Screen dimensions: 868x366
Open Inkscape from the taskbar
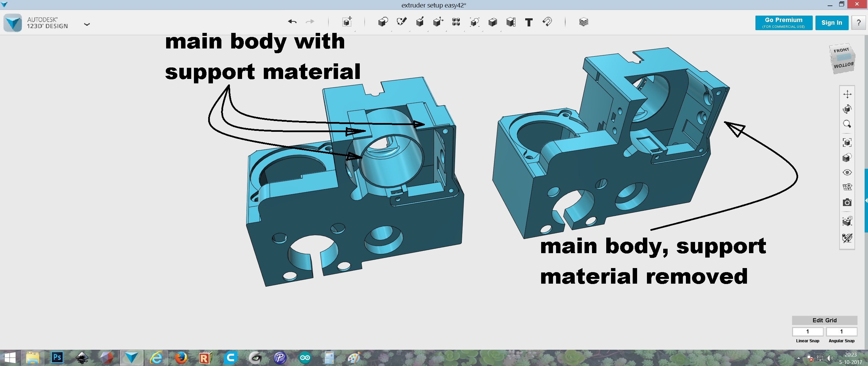point(82,358)
